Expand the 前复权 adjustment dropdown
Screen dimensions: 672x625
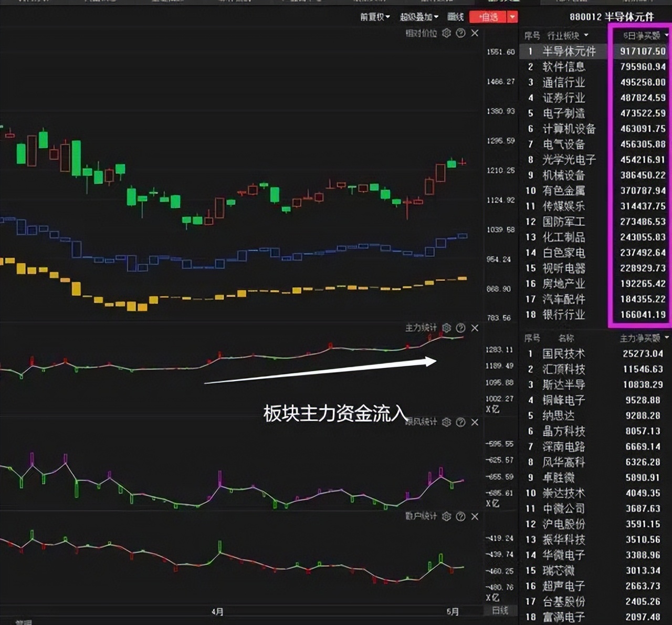(375, 17)
